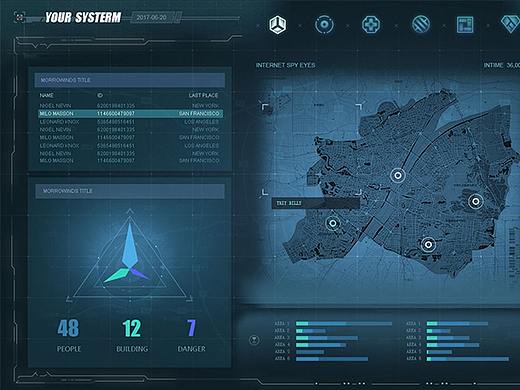
Task: Select the bottom MILO MASSON table row
Action: pyautogui.click(x=129, y=161)
